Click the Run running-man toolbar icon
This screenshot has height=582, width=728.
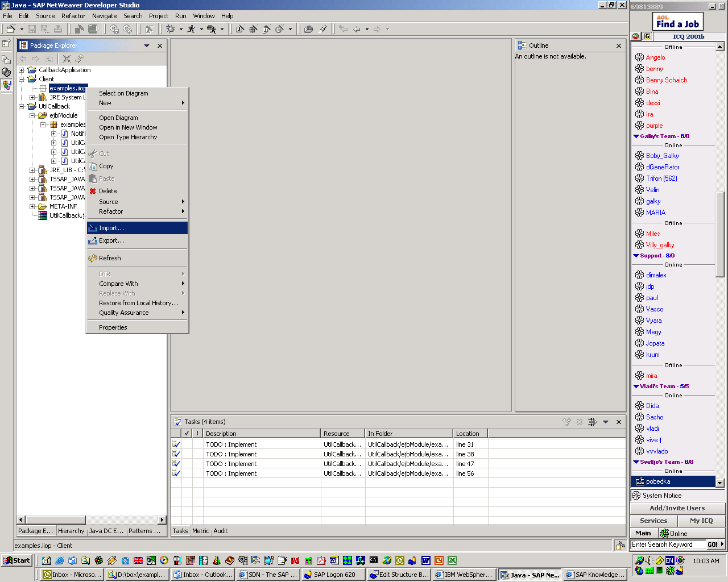[191, 28]
